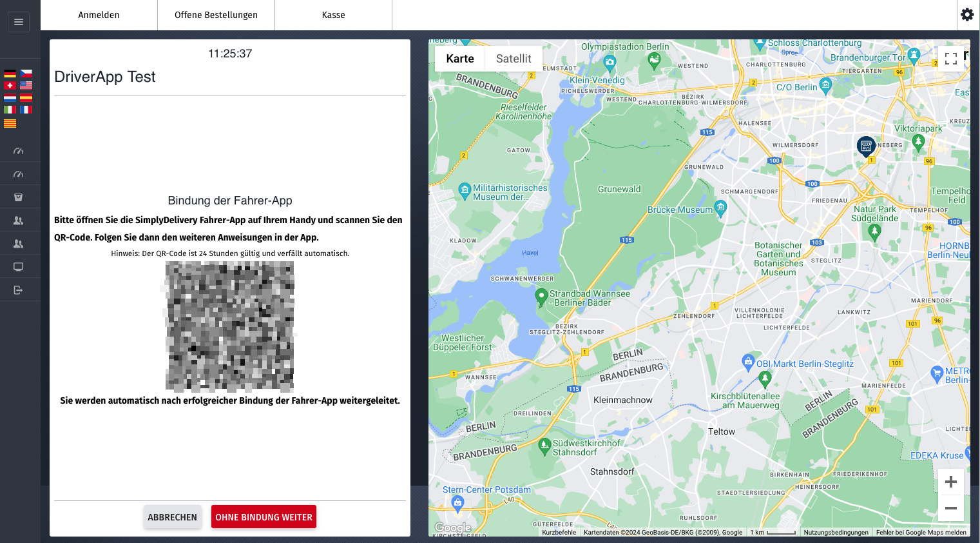Viewport: 980px width, 543px height.
Task: Open the upper dashboard gauge icon
Action: (x=19, y=151)
